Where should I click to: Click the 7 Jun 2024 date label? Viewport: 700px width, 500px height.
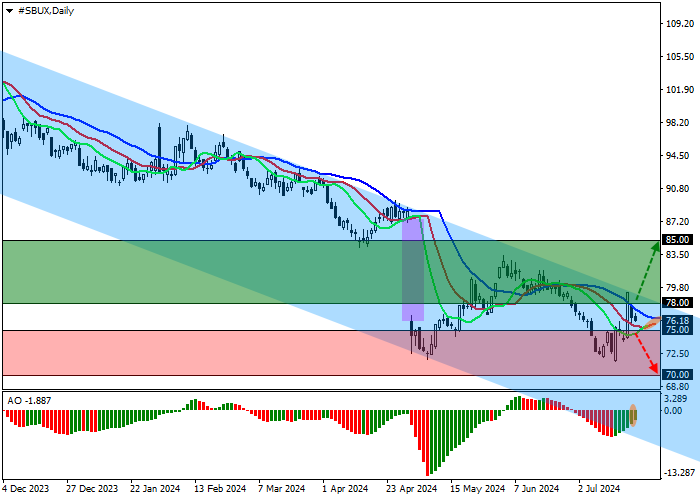click(536, 489)
